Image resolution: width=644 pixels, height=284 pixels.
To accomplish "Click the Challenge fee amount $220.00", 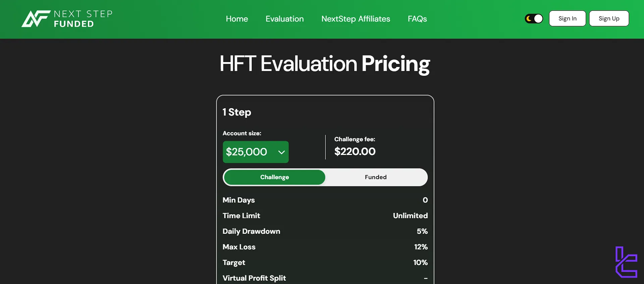I will tap(355, 151).
